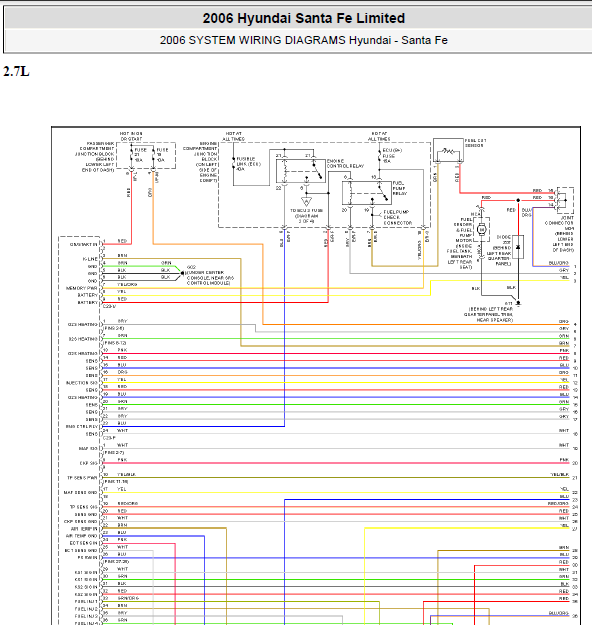Click the 2.7L section heading
The image size is (592, 625).
pos(16,72)
